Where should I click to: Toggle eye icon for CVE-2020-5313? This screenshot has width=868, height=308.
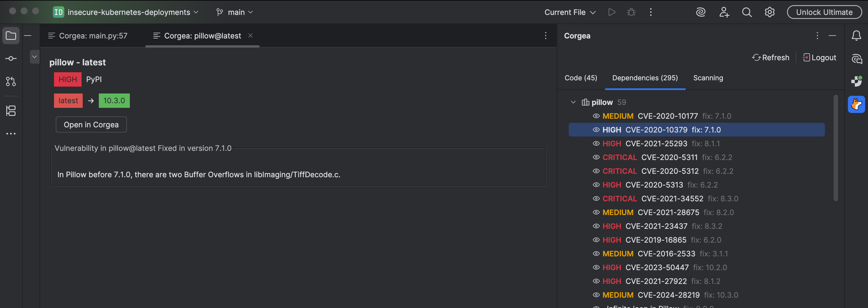(x=596, y=185)
